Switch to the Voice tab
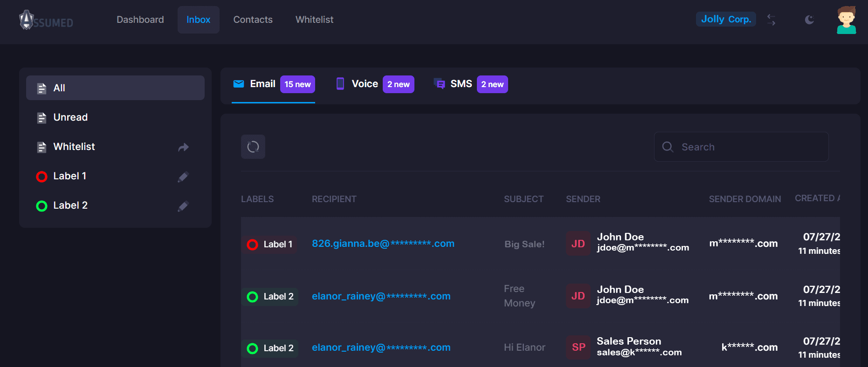Screen dimensions: 868x367 click(375, 84)
